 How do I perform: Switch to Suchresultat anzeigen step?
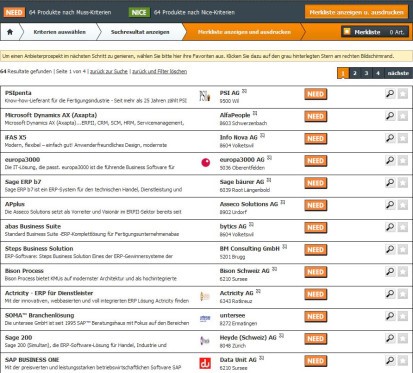tap(140, 32)
